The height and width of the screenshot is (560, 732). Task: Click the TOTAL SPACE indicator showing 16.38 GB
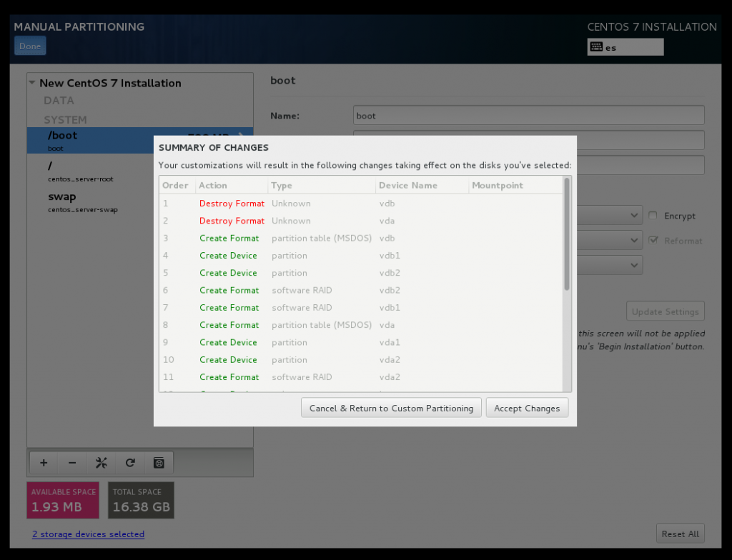coord(140,500)
